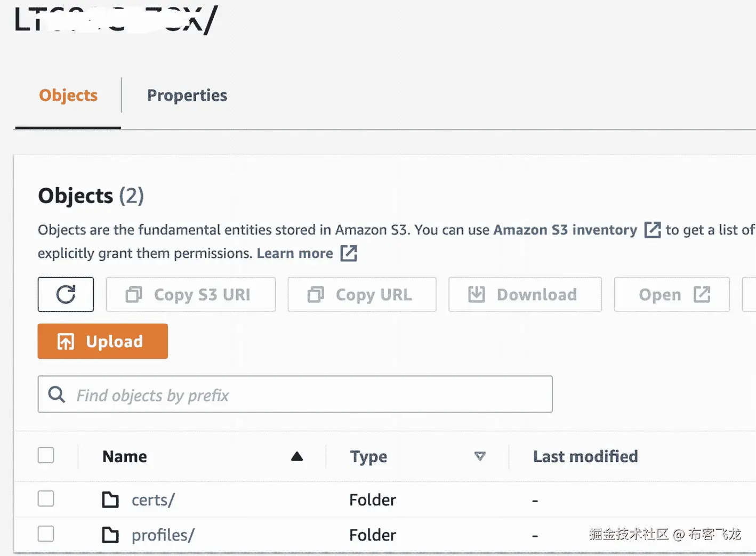756x556 pixels.
Task: Select the Objects tab
Action: (x=68, y=95)
